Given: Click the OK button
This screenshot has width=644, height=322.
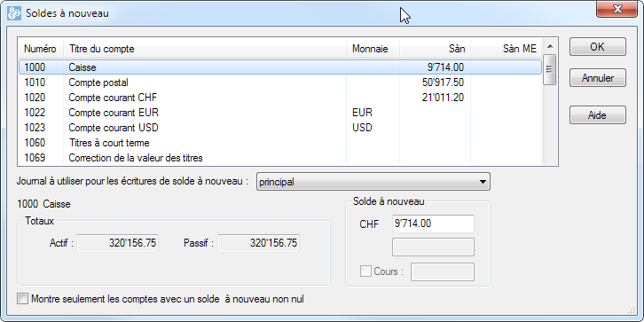Looking at the screenshot, I should (x=598, y=47).
